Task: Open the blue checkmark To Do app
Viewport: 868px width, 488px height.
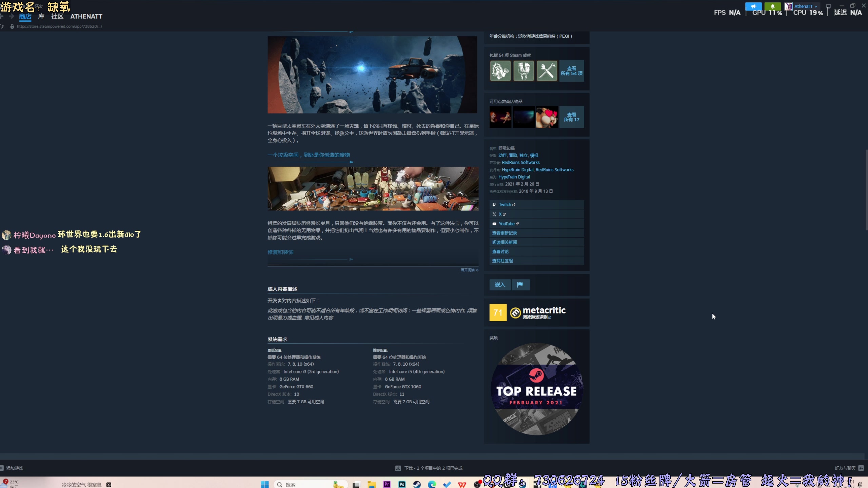Action: (x=447, y=485)
